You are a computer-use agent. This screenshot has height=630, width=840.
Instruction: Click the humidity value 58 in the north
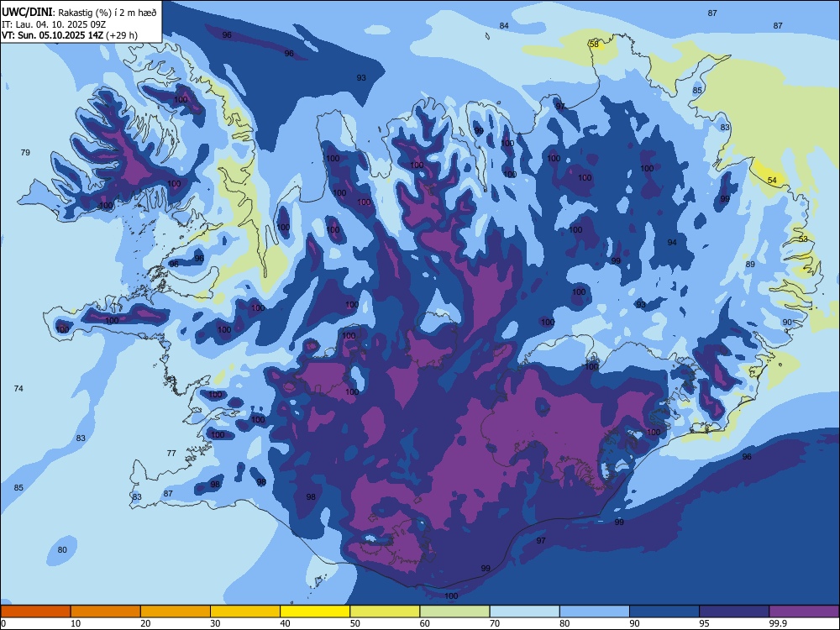(594, 44)
